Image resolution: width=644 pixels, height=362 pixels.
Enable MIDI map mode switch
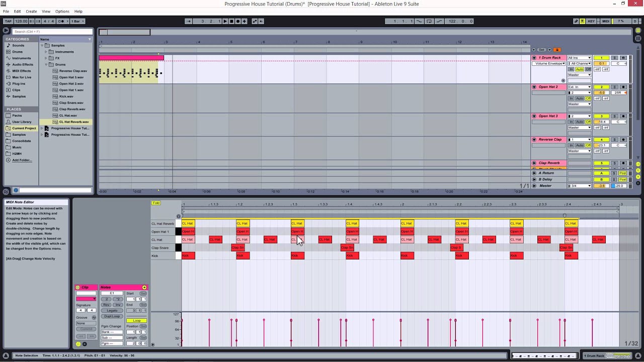click(606, 21)
